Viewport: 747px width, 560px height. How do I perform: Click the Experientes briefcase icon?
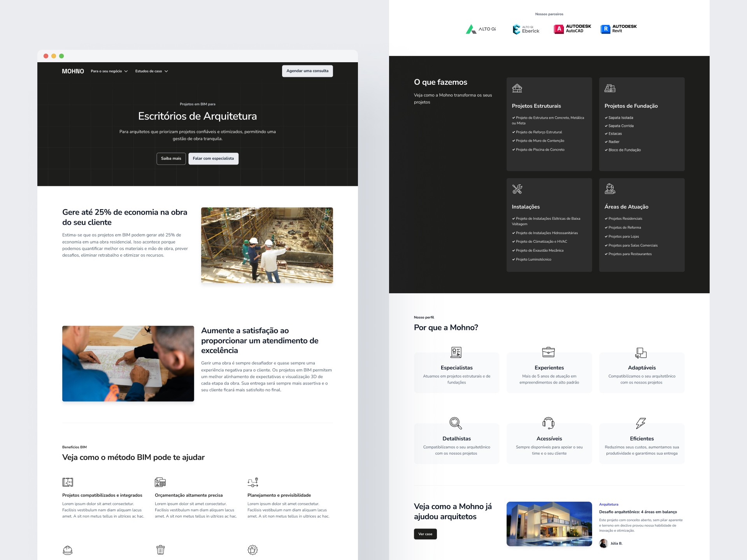coord(549,352)
